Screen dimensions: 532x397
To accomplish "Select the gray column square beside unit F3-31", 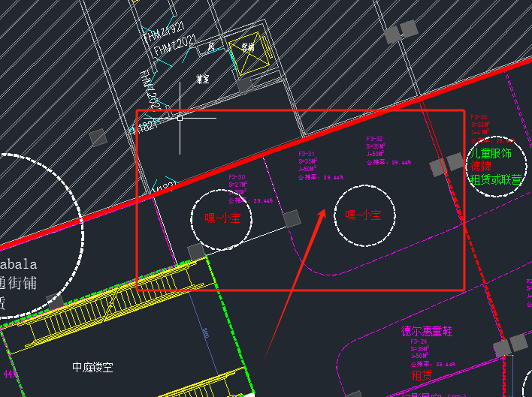I will tap(292, 218).
